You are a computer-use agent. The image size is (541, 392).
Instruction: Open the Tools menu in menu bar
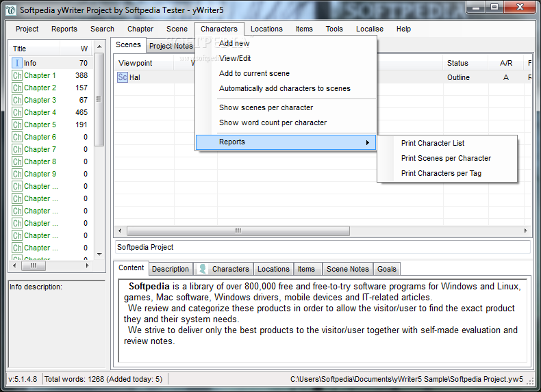coord(334,29)
